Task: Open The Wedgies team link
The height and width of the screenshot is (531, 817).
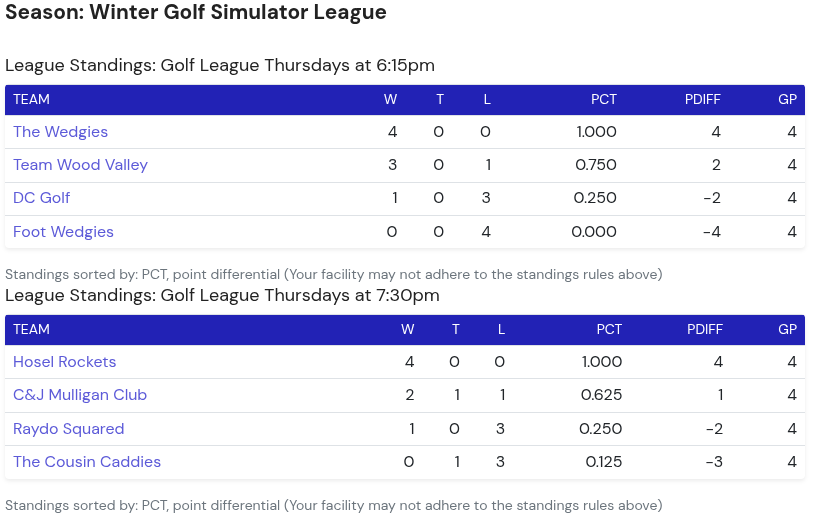Action: [x=60, y=132]
